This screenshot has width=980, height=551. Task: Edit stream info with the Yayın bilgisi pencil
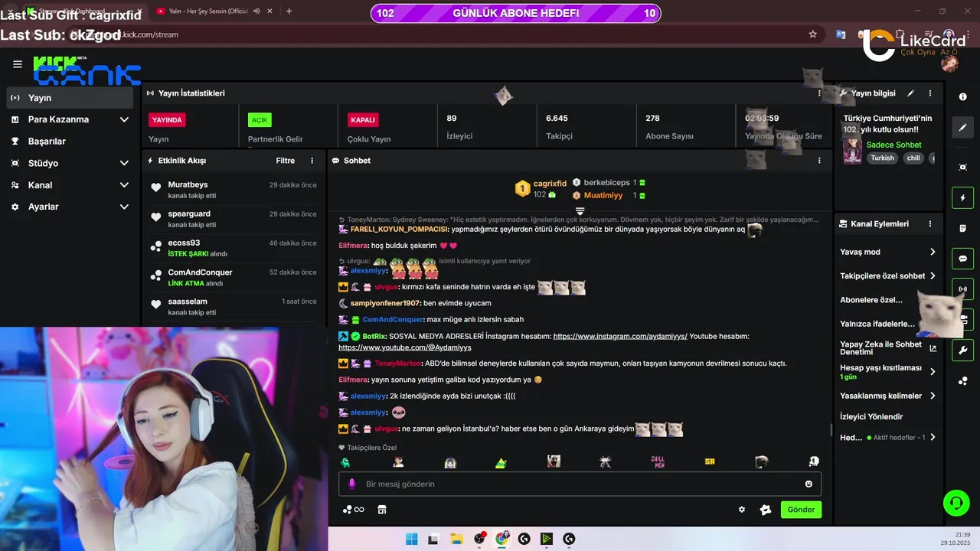tap(910, 93)
